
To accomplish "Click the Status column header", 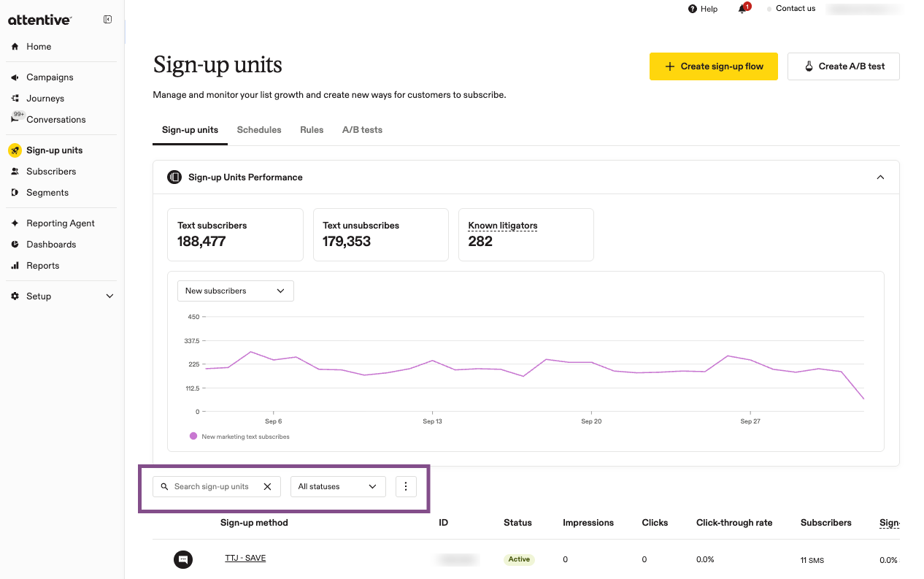I will click(517, 523).
